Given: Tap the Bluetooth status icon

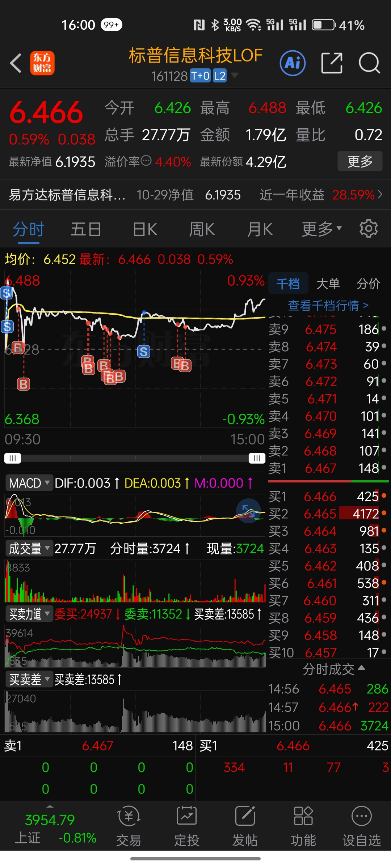Looking at the screenshot, I should coord(215,25).
